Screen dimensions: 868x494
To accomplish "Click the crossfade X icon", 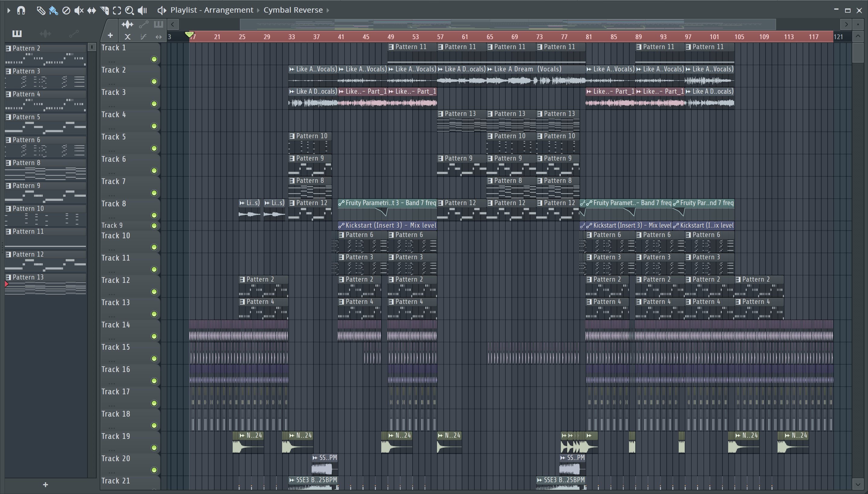I will tap(127, 37).
